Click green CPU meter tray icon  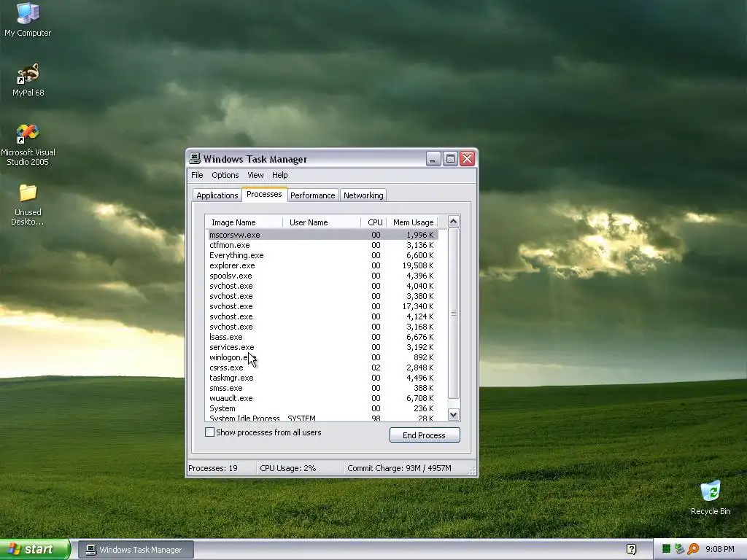(x=666, y=549)
